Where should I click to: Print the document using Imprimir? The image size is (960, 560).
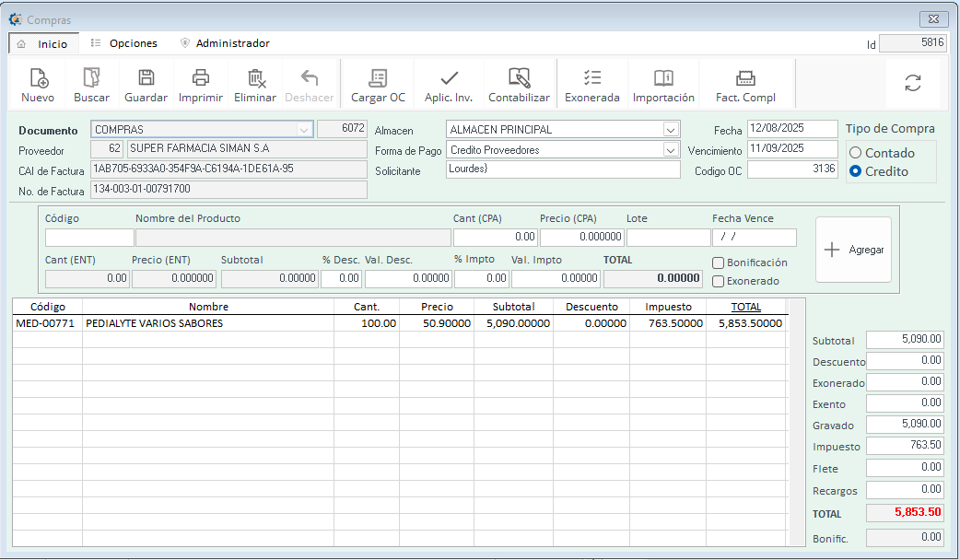200,79
